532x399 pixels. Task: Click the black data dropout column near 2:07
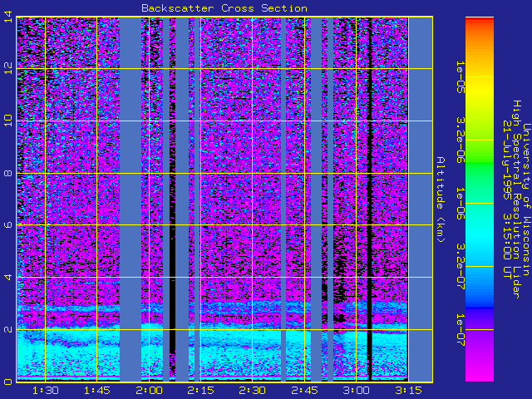click(173, 199)
